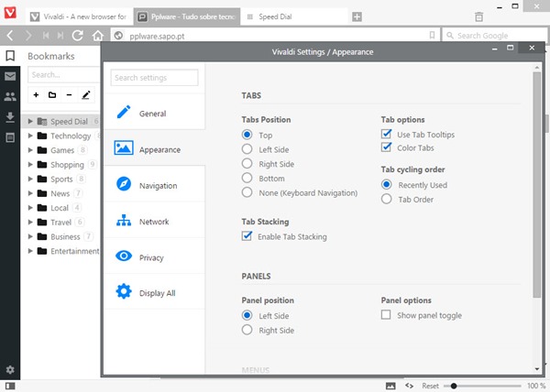Add a new bookmark with the plus

coord(36,95)
